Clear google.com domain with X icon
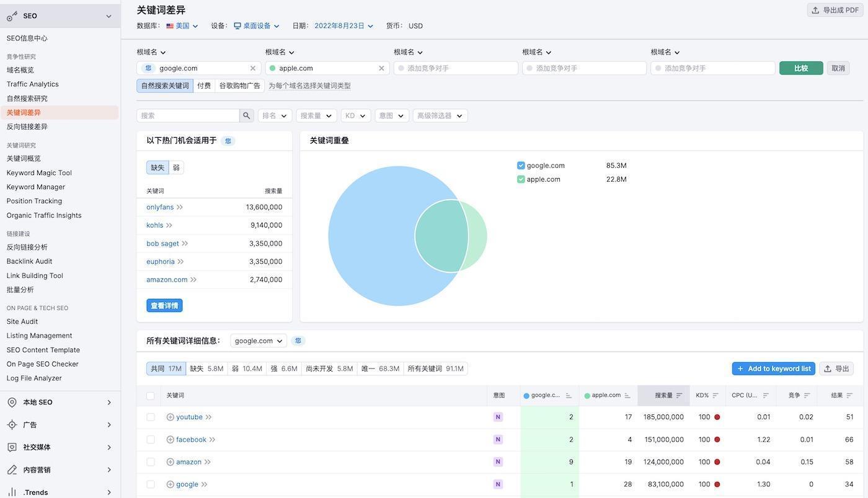The height and width of the screenshot is (498, 868). (253, 68)
